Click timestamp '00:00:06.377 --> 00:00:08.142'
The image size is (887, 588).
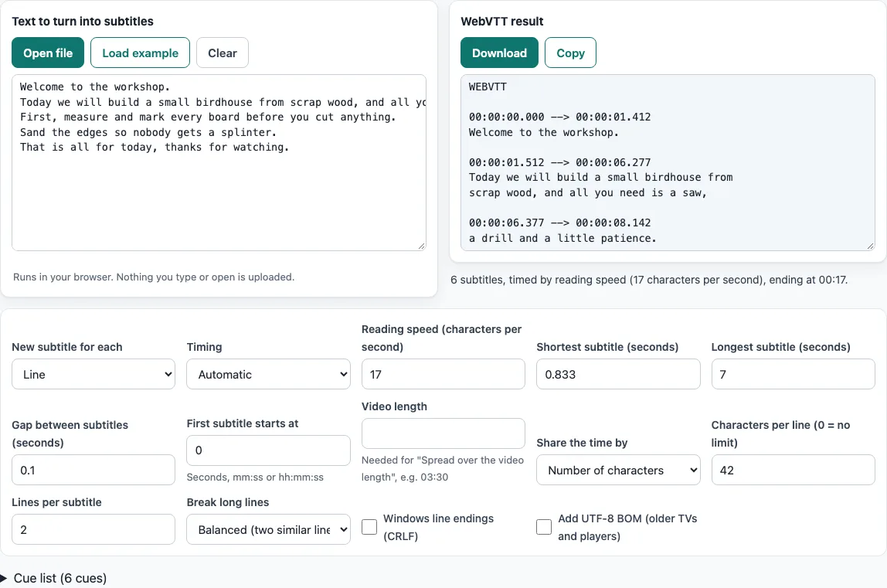click(x=559, y=223)
